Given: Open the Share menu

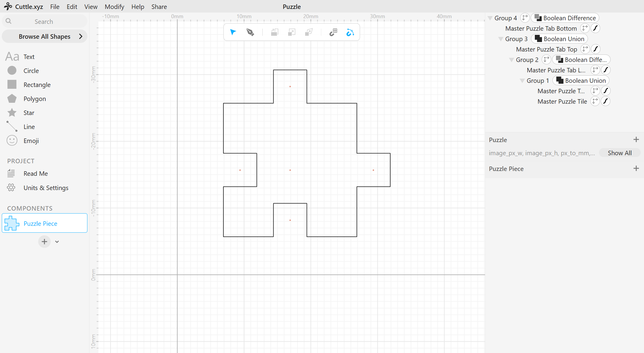Looking at the screenshot, I should coord(159,7).
